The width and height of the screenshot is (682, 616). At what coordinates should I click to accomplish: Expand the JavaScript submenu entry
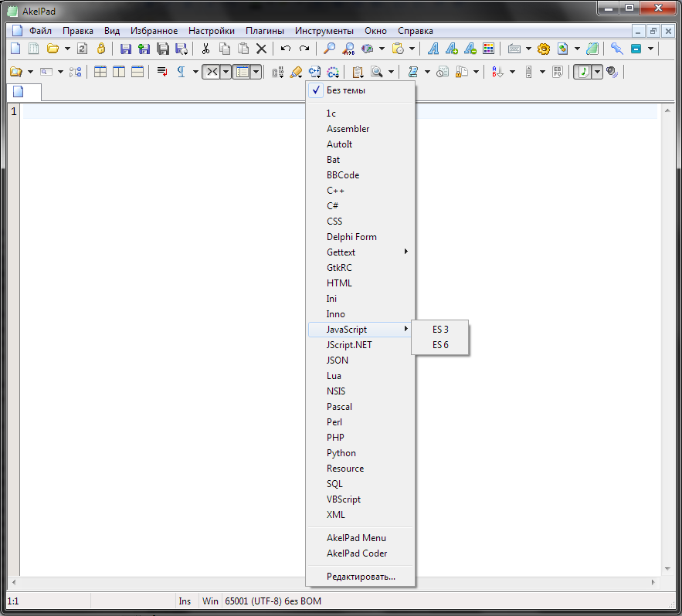361,330
